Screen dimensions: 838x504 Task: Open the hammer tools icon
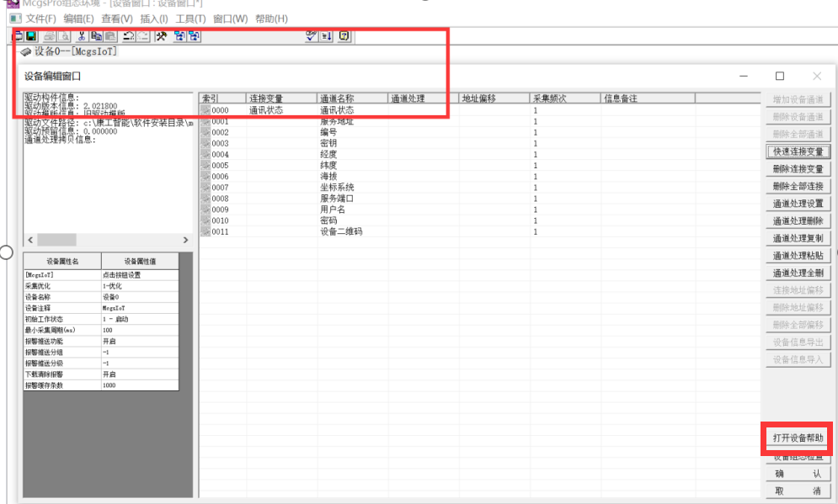[161, 36]
